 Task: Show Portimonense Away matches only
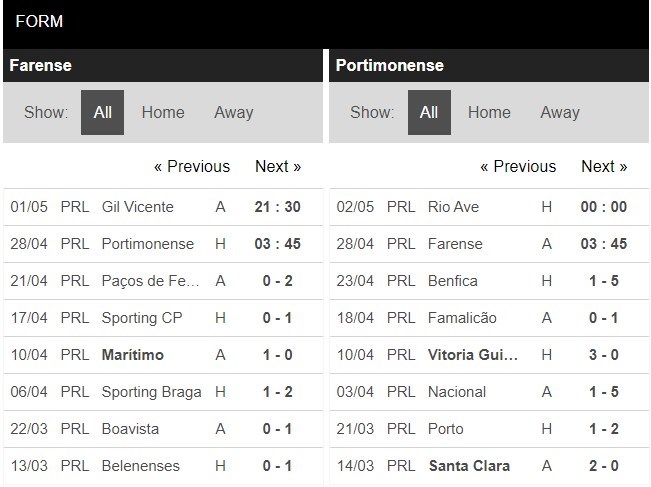[x=560, y=112]
